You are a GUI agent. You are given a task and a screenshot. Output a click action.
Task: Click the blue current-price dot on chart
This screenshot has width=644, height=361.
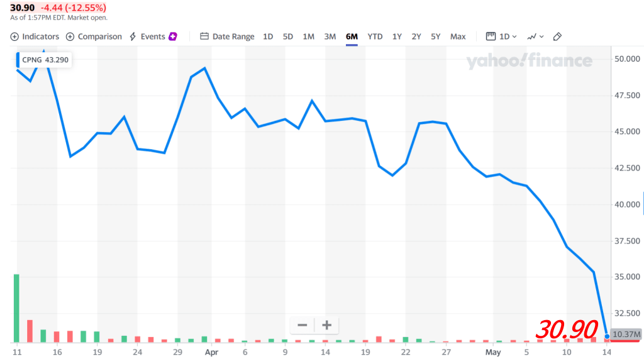click(606, 336)
